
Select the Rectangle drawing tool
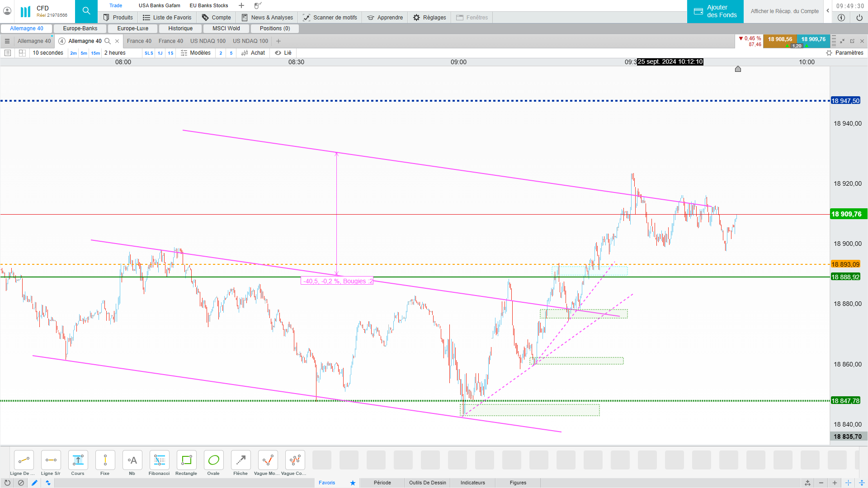click(x=186, y=460)
